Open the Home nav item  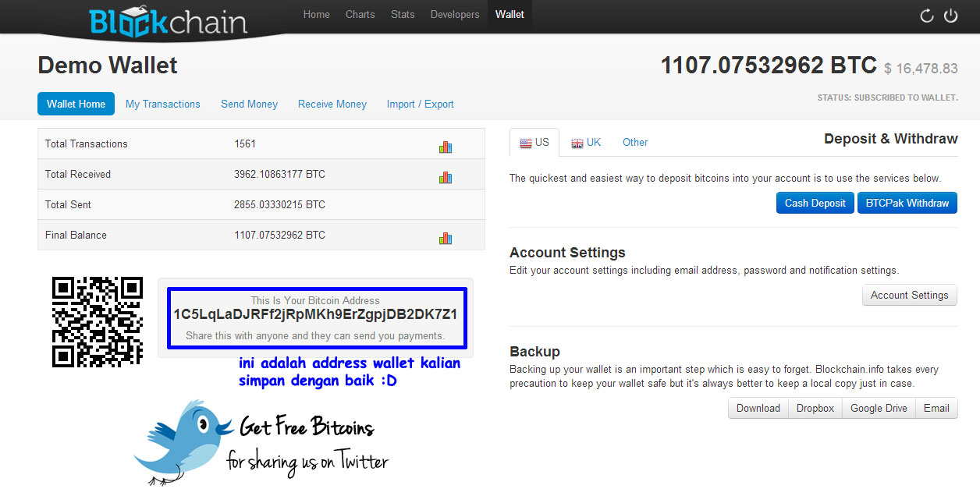pyautogui.click(x=316, y=14)
